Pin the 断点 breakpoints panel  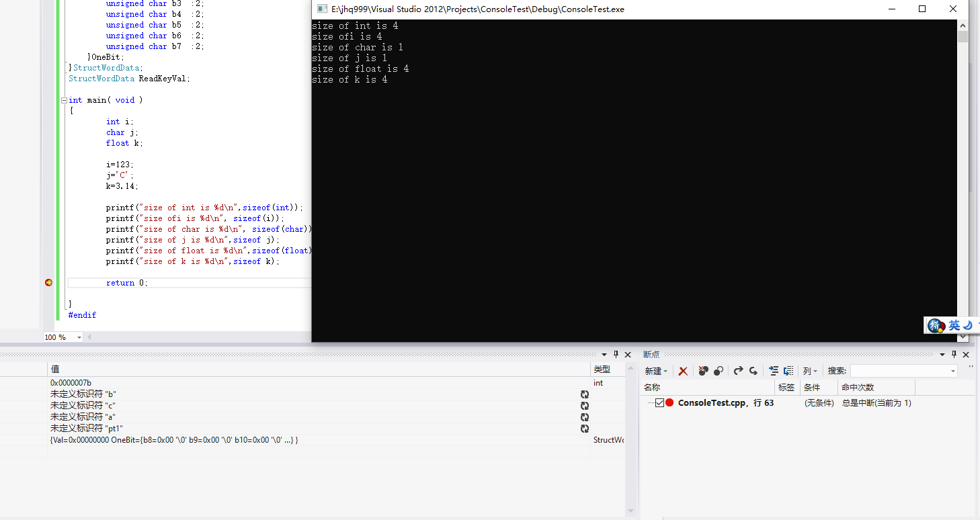pyautogui.click(x=953, y=355)
